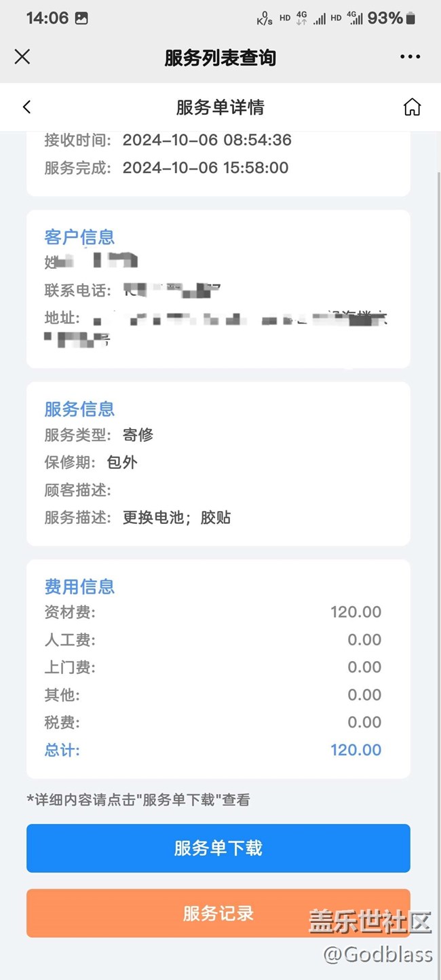Tap the blurred 联系电话 phone number

click(172, 290)
